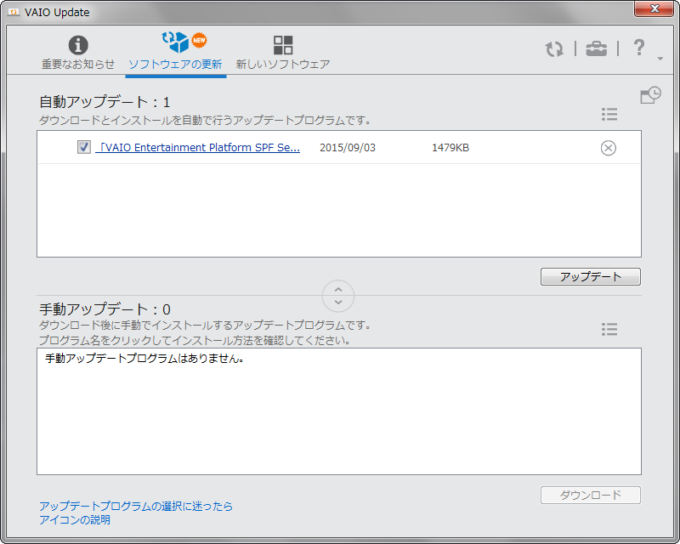Switch to 重要なお知らせ tab

pyautogui.click(x=77, y=53)
